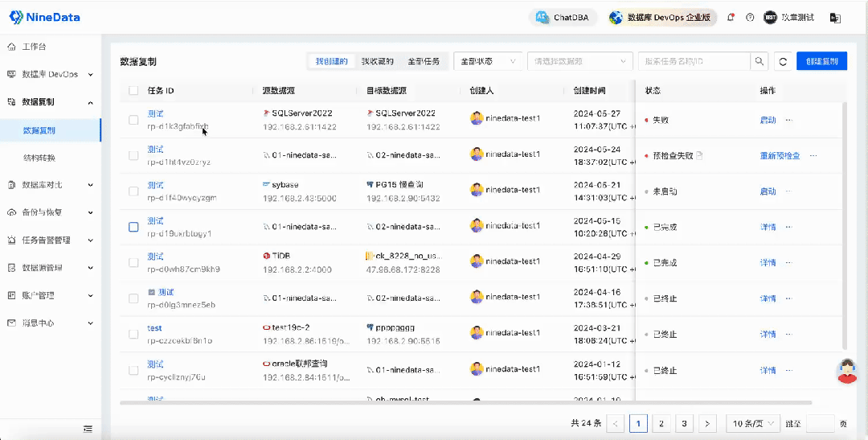This screenshot has width=868, height=440.
Task: Click the oracle联邦查询 source icon
Action: pos(266,364)
